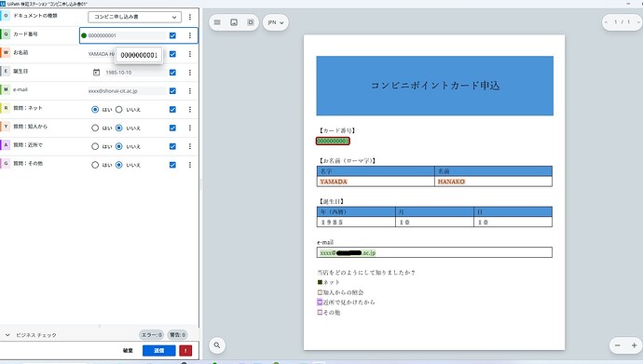Select いいえ for 質問：知人から

click(119, 128)
